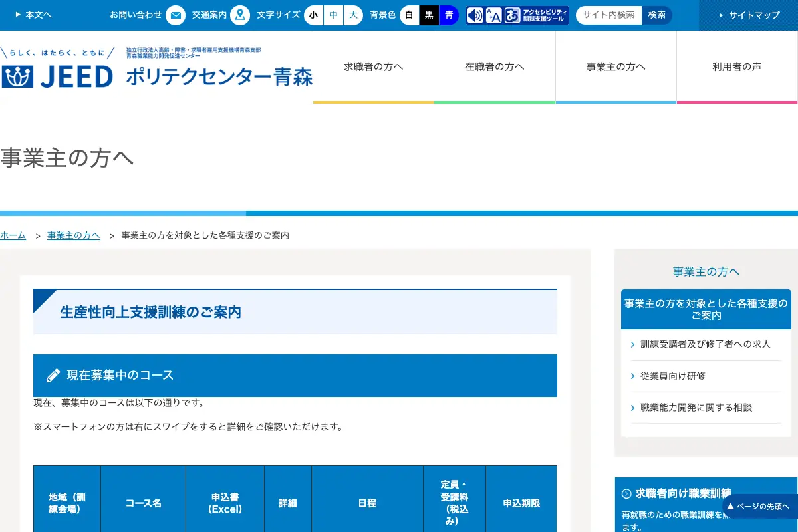Click the accessibility tool アクセシビリティ閲覧支援ツール label
Screen dimensions: 798x532
(x=545, y=15)
